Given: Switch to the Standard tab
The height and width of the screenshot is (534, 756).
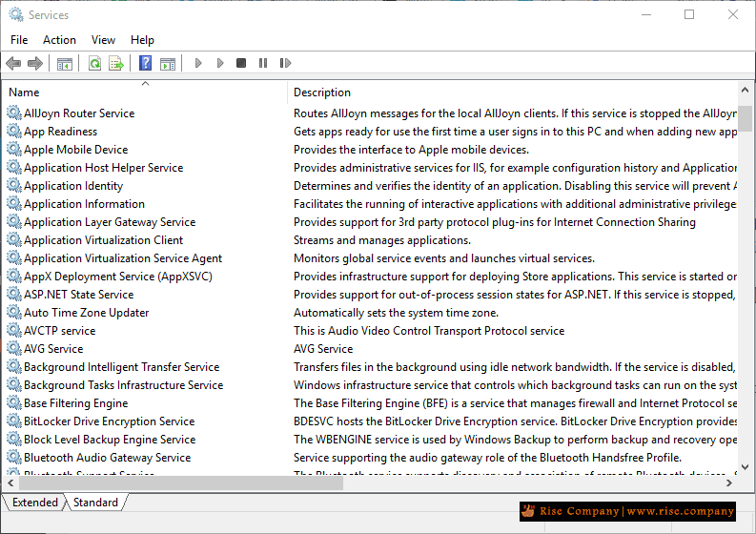Looking at the screenshot, I should coord(95,503).
